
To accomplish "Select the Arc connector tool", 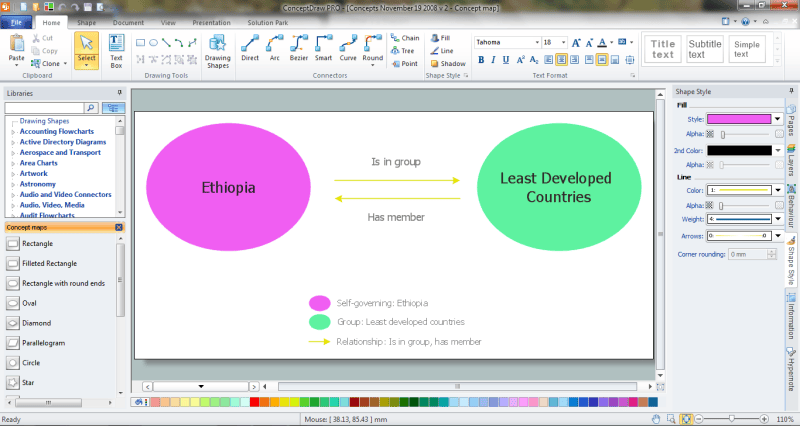I will coord(274,48).
